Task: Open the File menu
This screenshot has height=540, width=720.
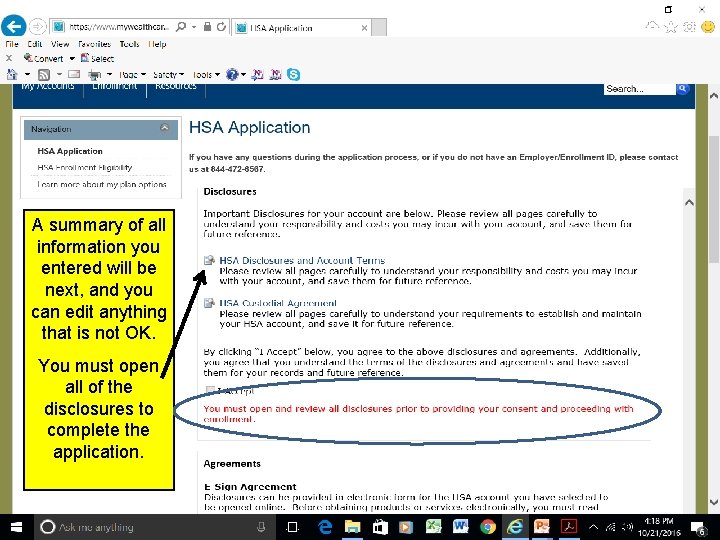Action: [x=12, y=44]
